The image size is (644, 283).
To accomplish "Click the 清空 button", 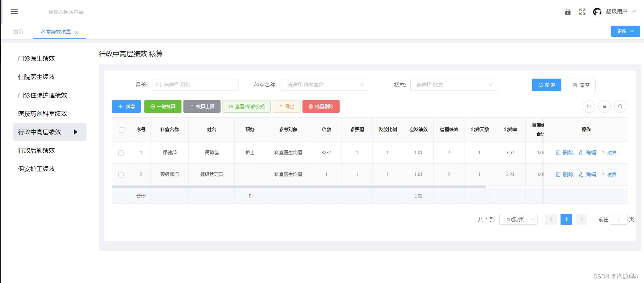I will tap(581, 85).
